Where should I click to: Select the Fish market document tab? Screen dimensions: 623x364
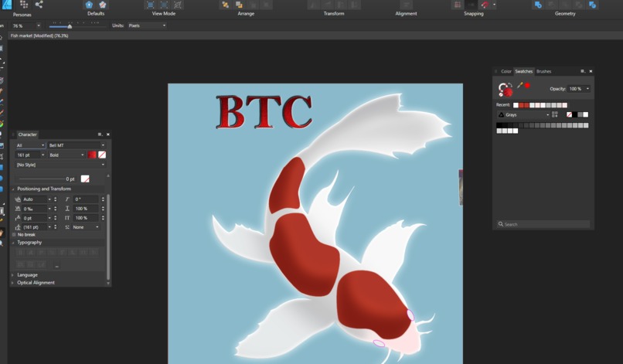(39, 36)
